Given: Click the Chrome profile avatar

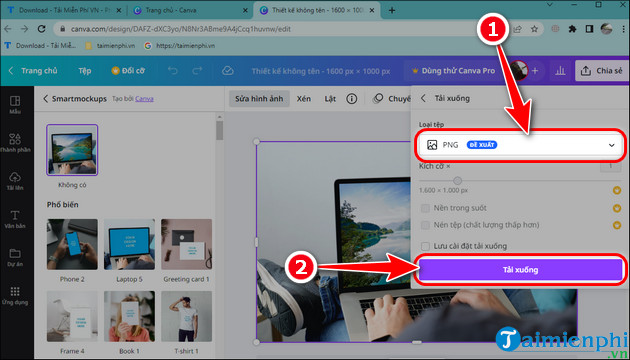Looking at the screenshot, I should point(606,29).
